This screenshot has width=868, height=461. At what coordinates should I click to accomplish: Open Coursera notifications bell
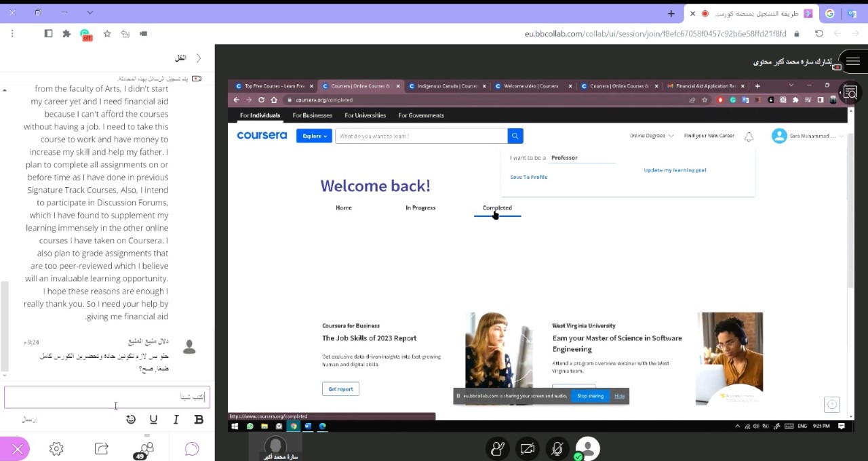(x=749, y=136)
